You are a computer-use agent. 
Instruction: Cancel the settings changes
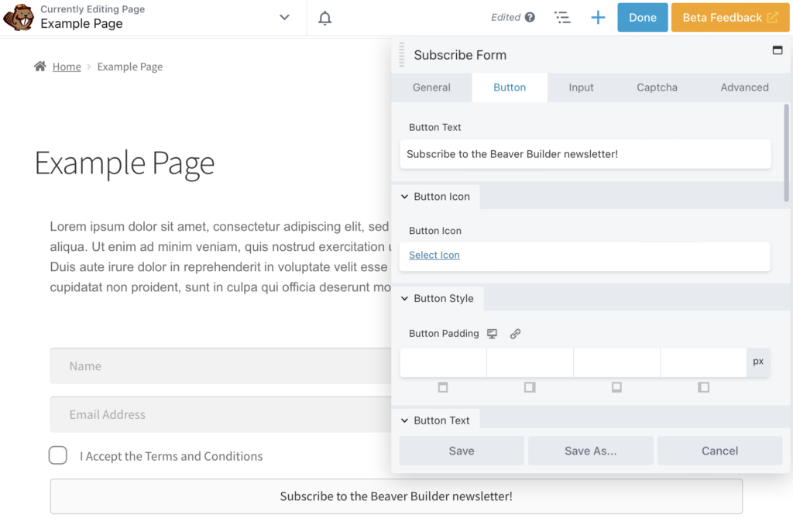pos(719,451)
